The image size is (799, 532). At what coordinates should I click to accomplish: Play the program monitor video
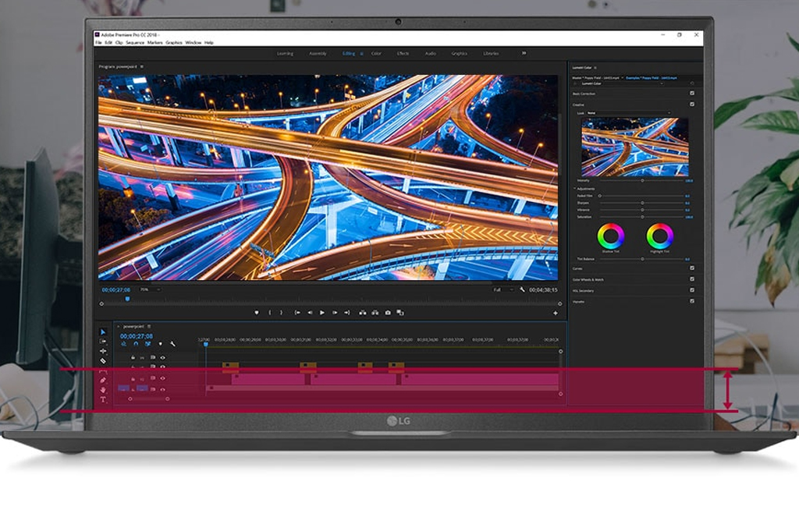click(x=322, y=313)
